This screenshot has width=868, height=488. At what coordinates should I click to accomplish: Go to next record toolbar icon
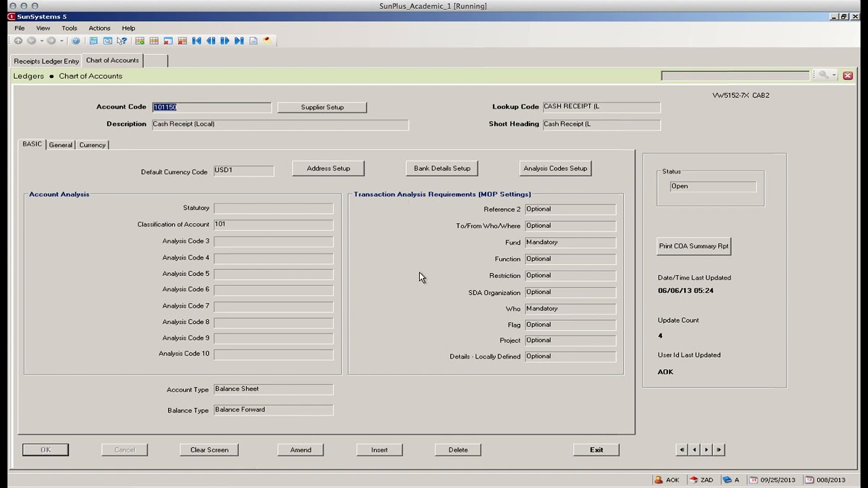tap(225, 41)
